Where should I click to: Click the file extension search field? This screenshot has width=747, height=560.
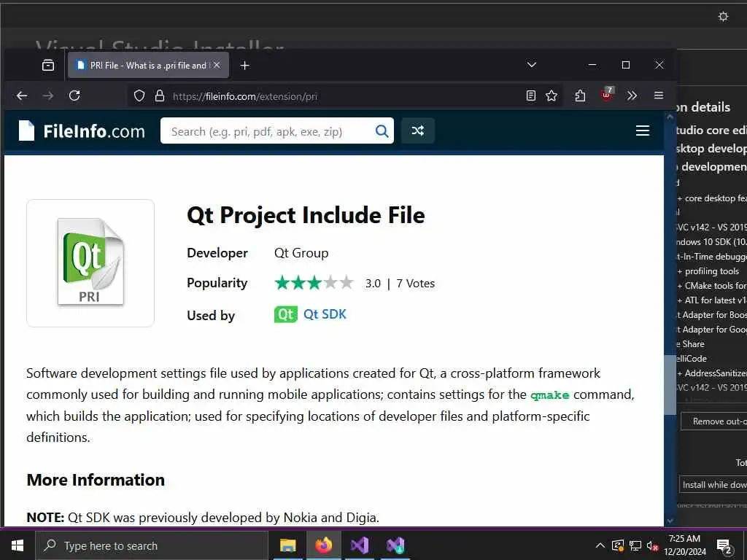267,131
